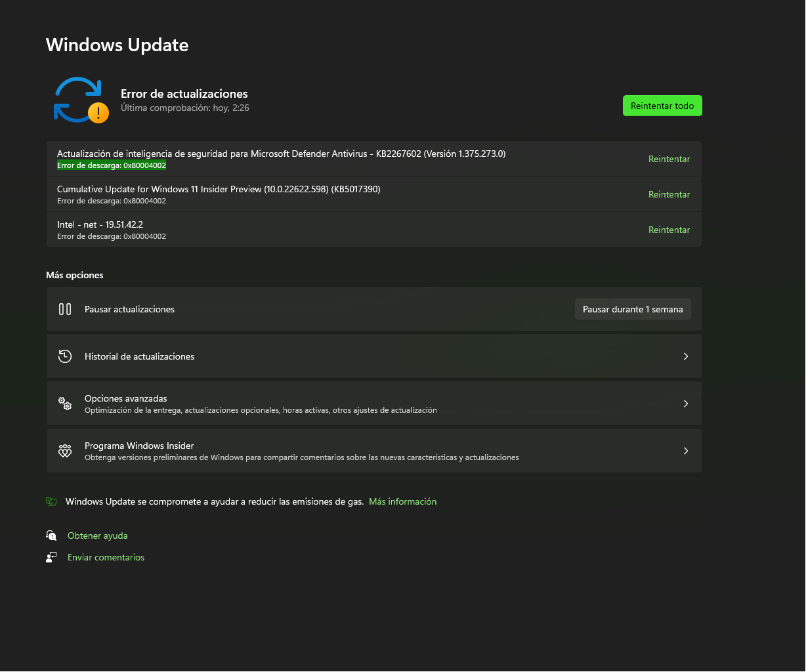Expand Programa Windows Insider with its chevron
This screenshot has width=806, height=672.
[686, 451]
